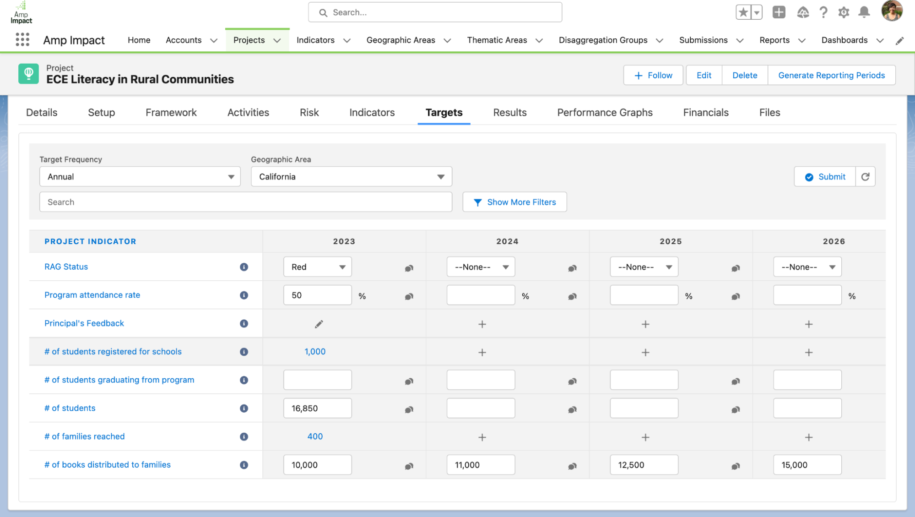The height and width of the screenshot is (517, 915).
Task: Click the Submit button
Action: 825,177
